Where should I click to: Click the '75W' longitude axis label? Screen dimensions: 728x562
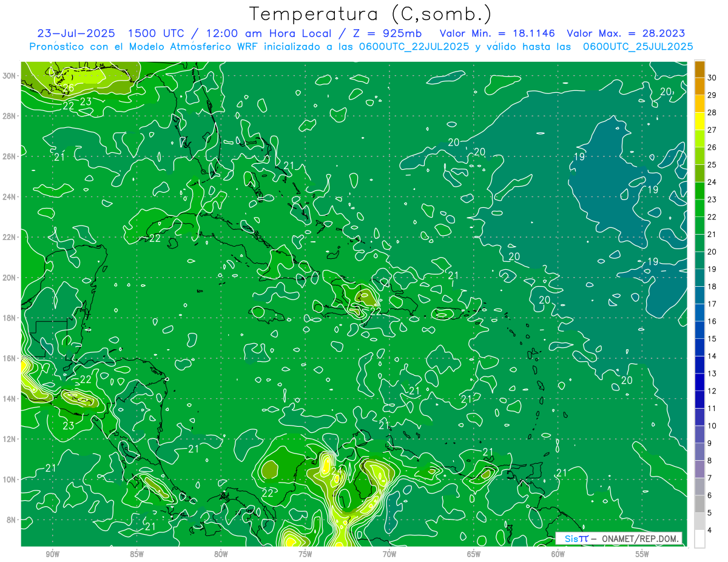pos(305,554)
